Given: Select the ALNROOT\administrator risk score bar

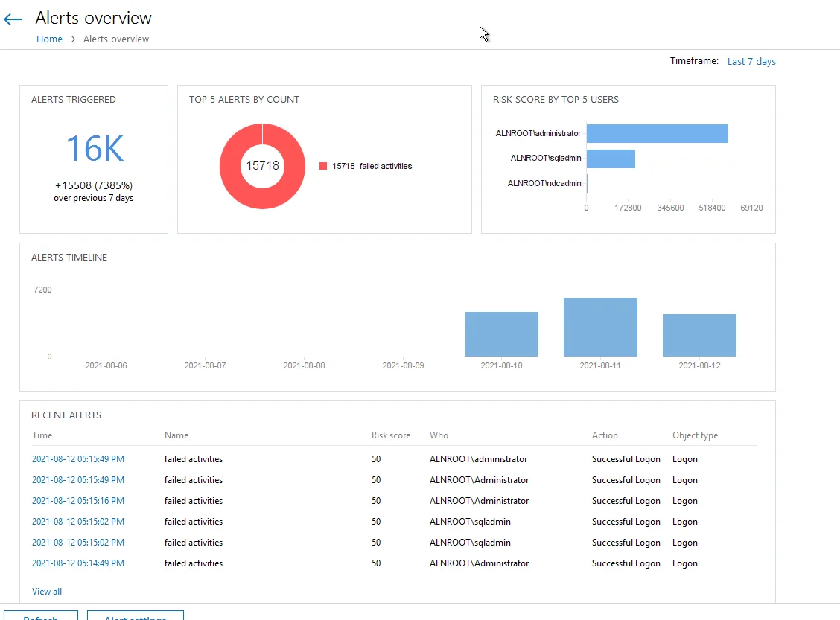Looking at the screenshot, I should pos(658,133).
